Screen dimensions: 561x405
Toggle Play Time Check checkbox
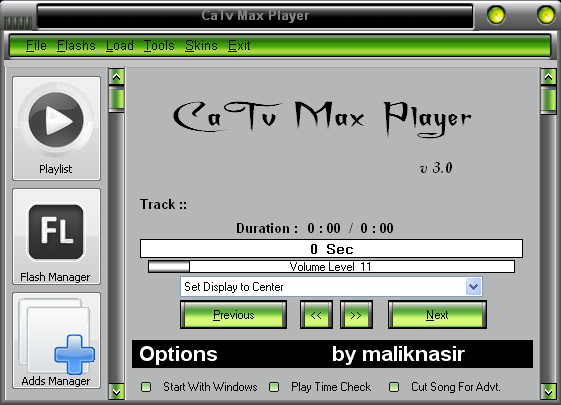pos(274,387)
